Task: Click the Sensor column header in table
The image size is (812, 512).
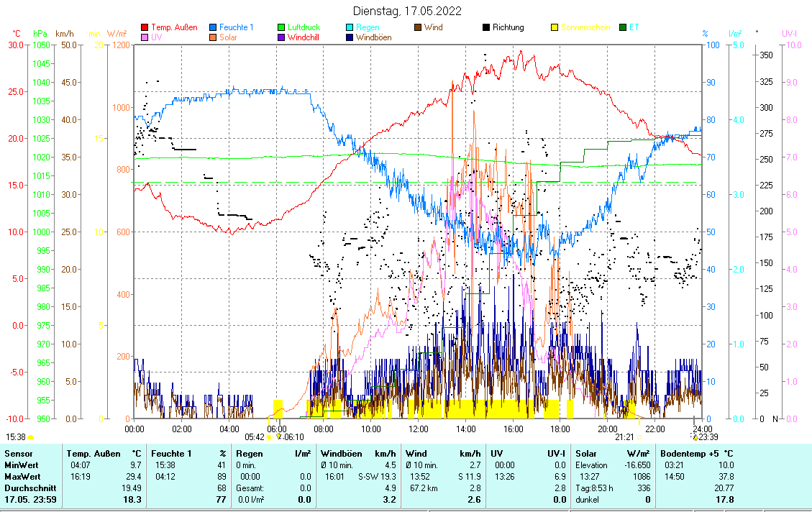Action: [x=19, y=454]
